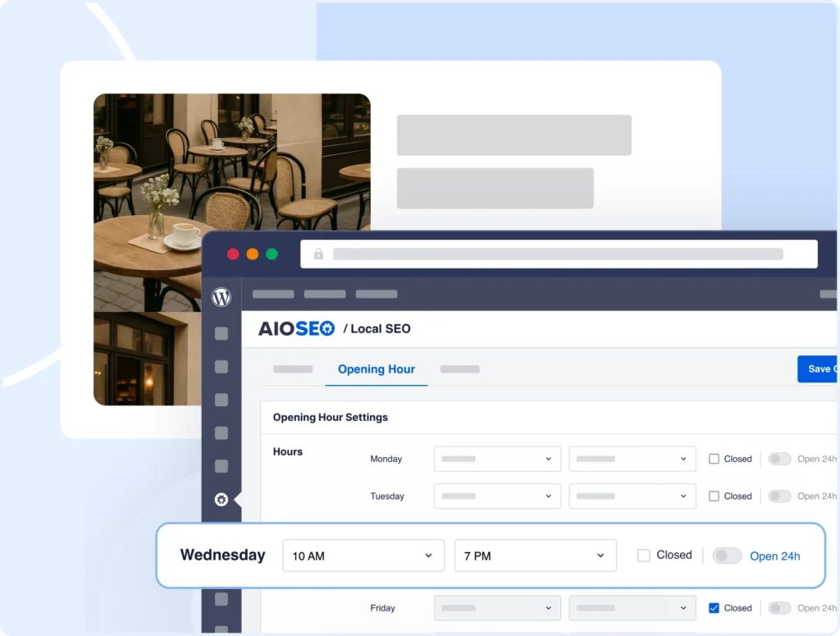The height and width of the screenshot is (636, 840).
Task: Click the Wednesday day label
Action: [222, 555]
